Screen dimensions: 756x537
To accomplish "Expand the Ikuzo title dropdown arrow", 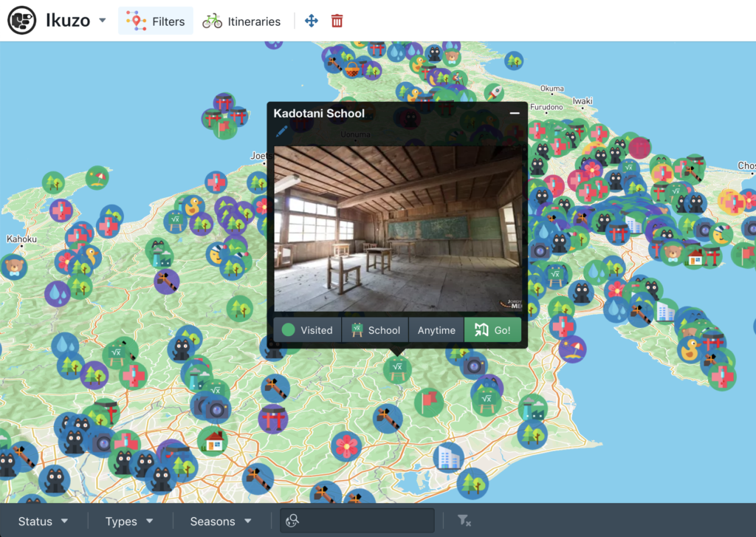I will point(102,20).
